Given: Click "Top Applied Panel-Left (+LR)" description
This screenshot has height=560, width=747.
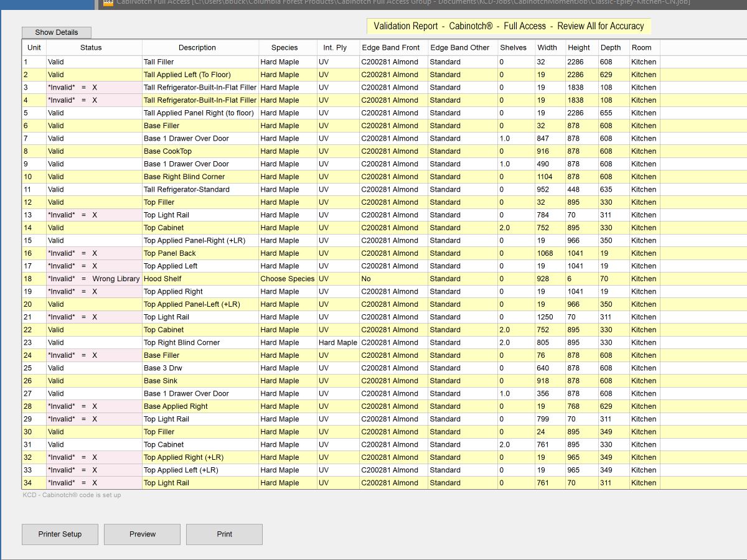Looking at the screenshot, I should 200,304.
